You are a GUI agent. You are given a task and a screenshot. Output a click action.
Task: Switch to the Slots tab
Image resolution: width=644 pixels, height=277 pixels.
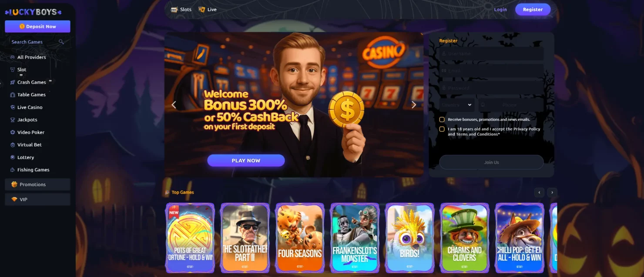(181, 9)
